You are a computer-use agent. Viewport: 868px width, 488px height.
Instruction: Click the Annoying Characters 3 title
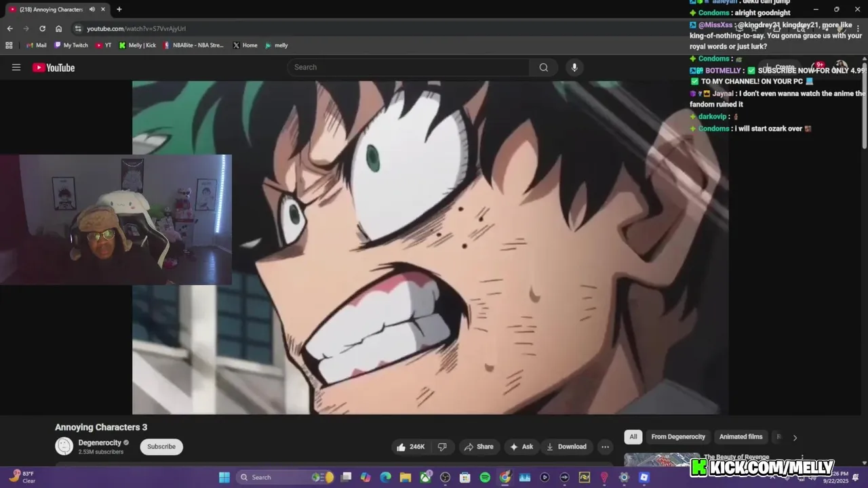[101, 427]
